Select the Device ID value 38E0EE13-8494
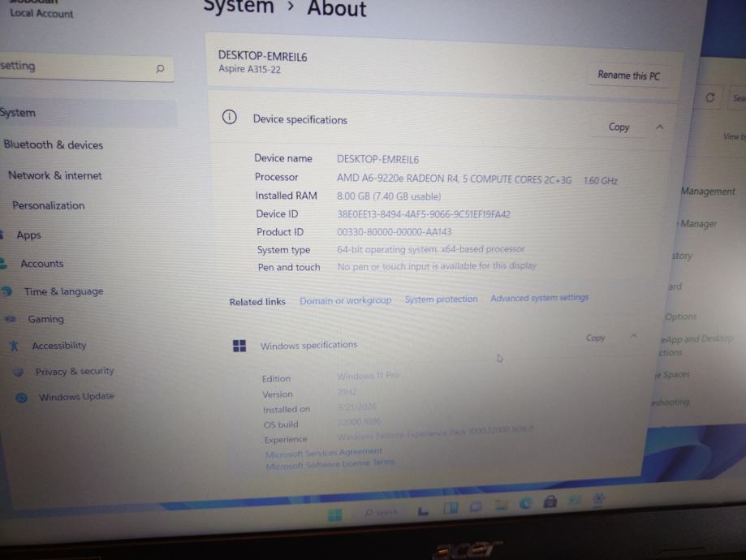The width and height of the screenshot is (746, 560). [424, 214]
